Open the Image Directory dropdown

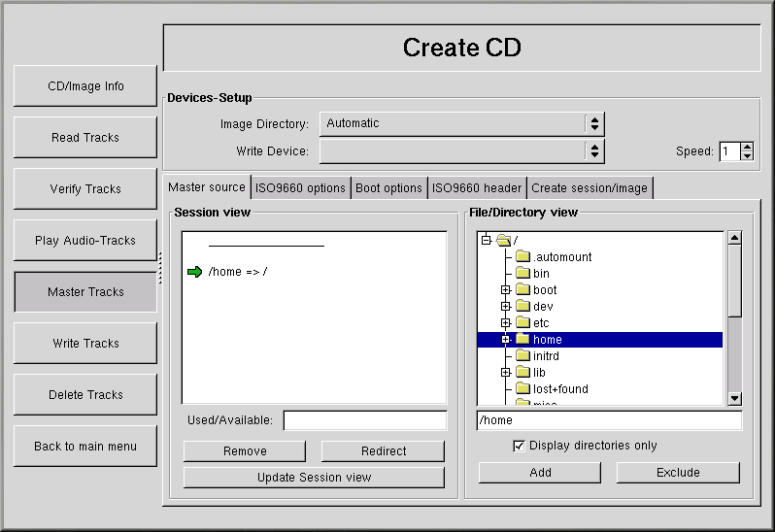(x=594, y=124)
